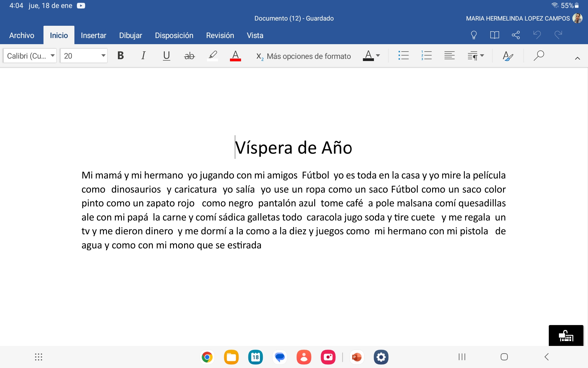
Task: Toggle bold formatting
Action: [x=120, y=56]
